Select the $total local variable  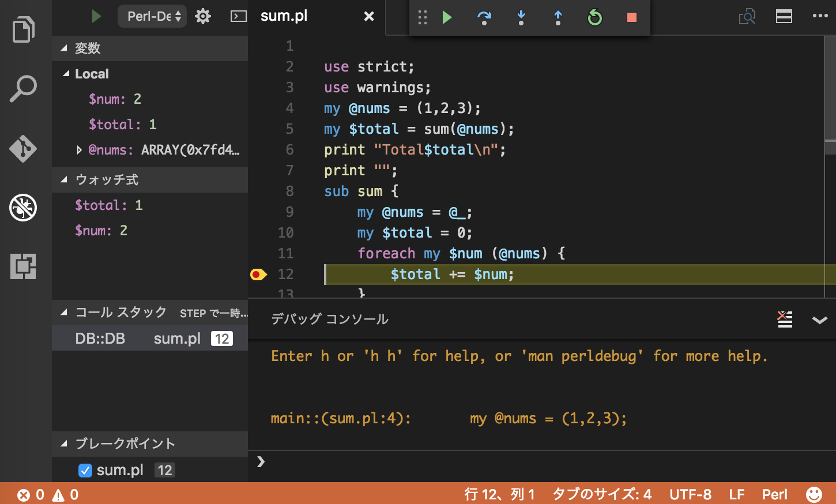(150, 125)
